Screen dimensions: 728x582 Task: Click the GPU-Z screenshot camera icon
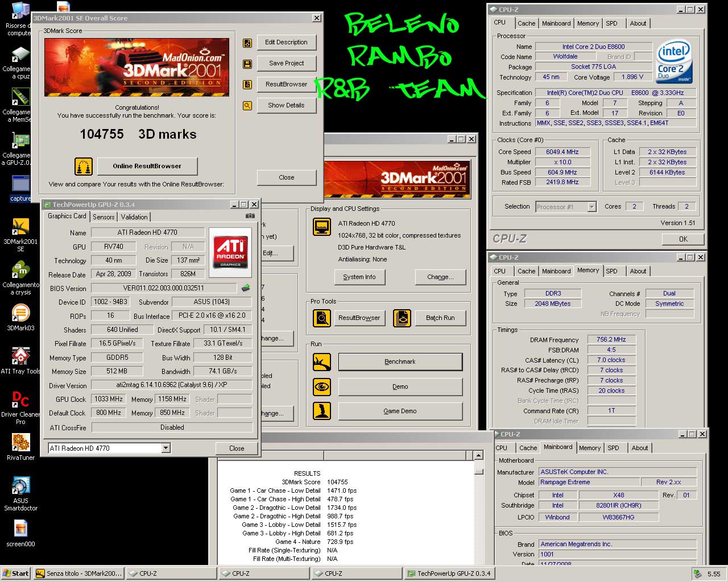pyautogui.click(x=250, y=216)
